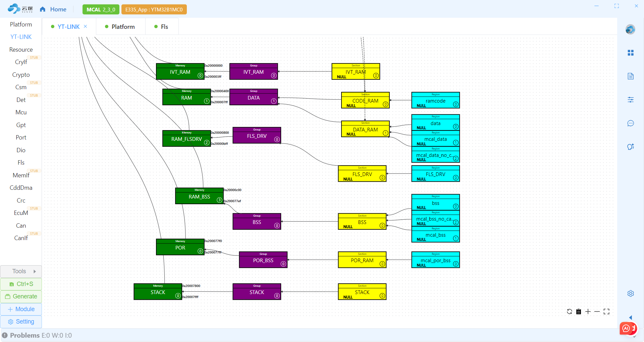The width and height of the screenshot is (644, 342).
Task: Click the clipboard icon in canvas toolbar
Action: pyautogui.click(x=579, y=311)
